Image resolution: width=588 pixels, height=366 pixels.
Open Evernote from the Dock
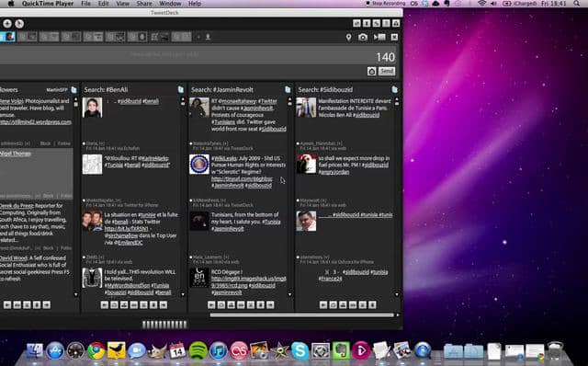tap(341, 351)
